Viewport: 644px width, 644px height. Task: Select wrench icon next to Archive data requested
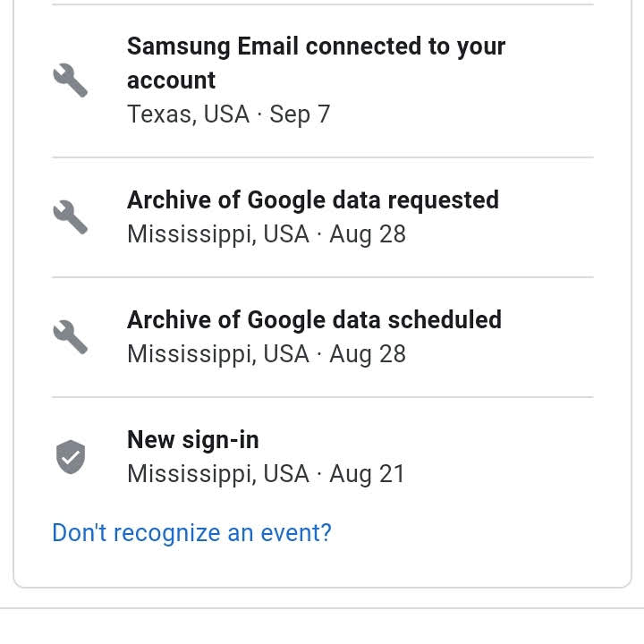[71, 216]
